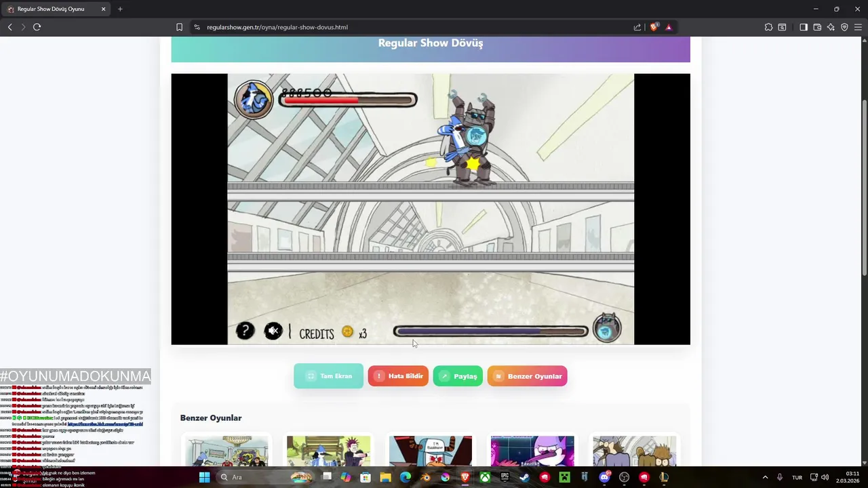Screen dimensions: 868x488
Task: Bookmark this page
Action: click(x=179, y=27)
